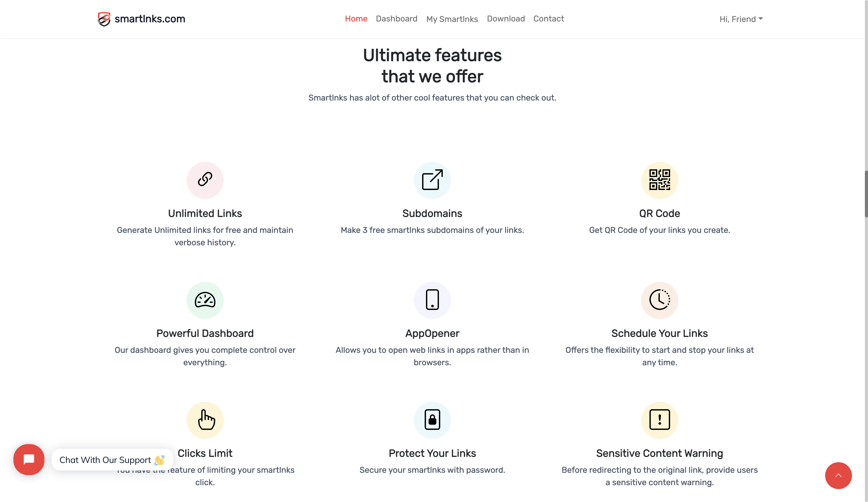Navigate to My Smartlnks

tap(452, 19)
